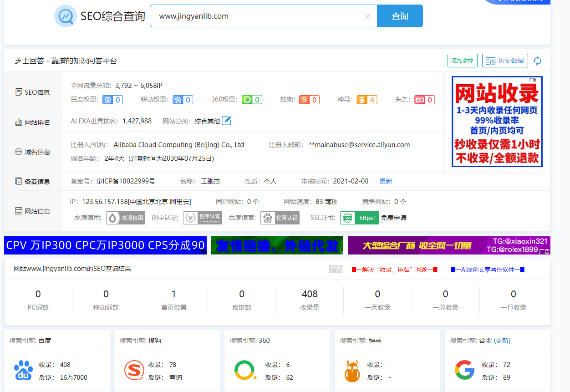
Task: Click the 360 反链 62 value
Action: [x=290, y=377]
